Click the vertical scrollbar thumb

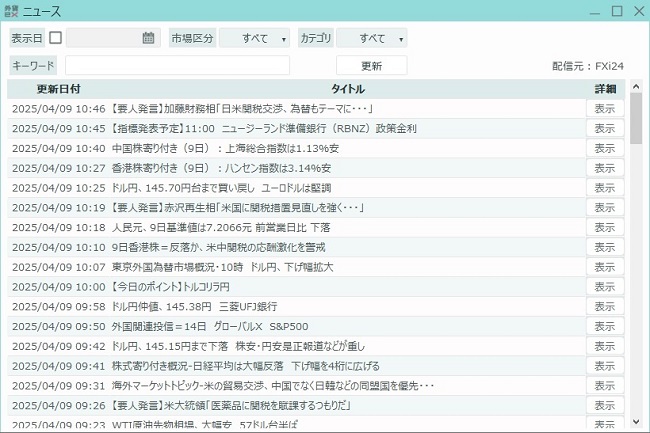coord(636,119)
